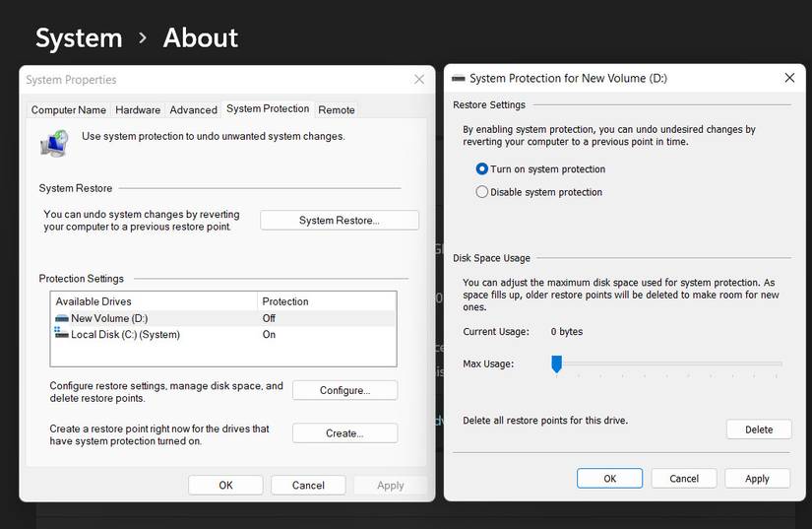
Task: Click Create... to make restore point
Action: coord(344,433)
